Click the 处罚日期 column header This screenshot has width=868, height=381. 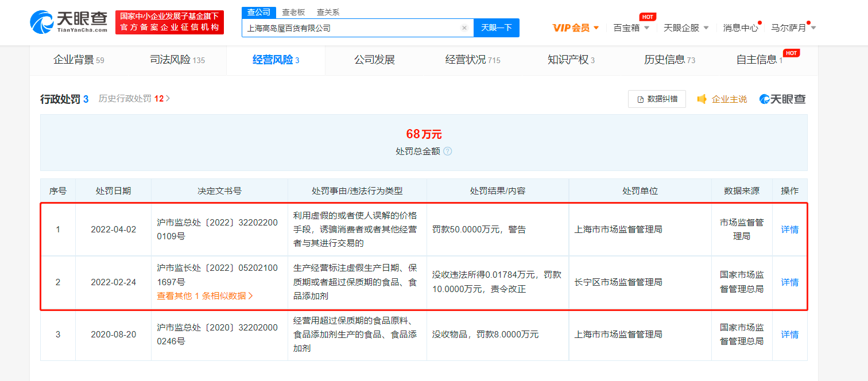tap(113, 190)
